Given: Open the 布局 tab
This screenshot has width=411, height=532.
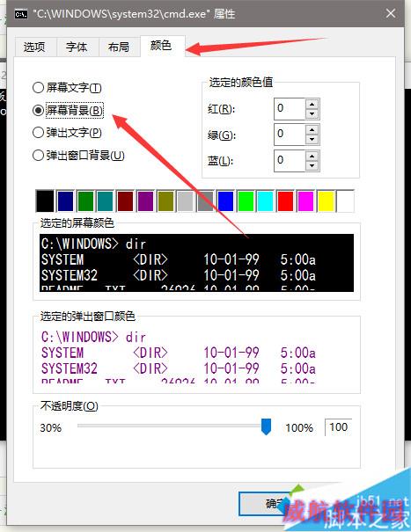Looking at the screenshot, I should (x=119, y=47).
